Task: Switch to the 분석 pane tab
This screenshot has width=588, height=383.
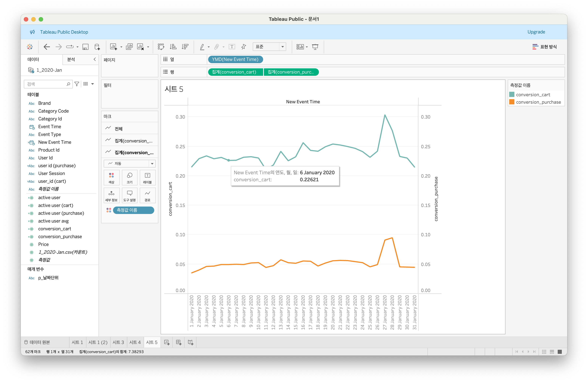Action: 71,59
